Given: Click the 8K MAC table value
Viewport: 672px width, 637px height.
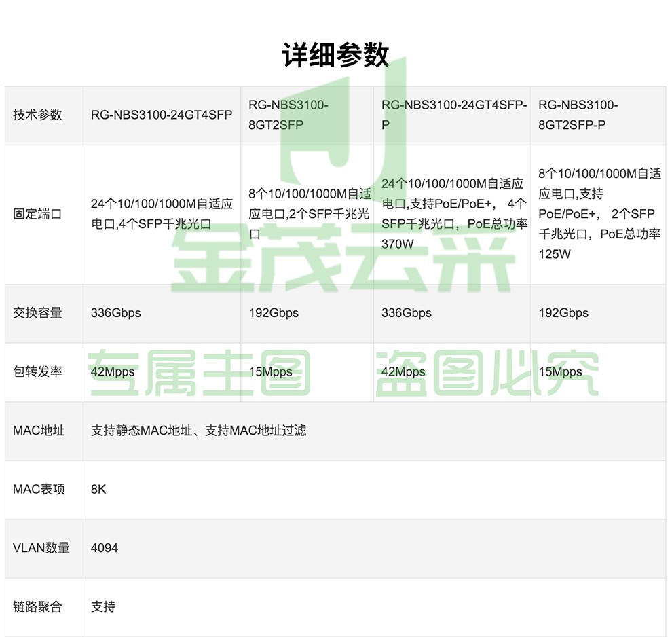Looking at the screenshot, I should 98,489.
